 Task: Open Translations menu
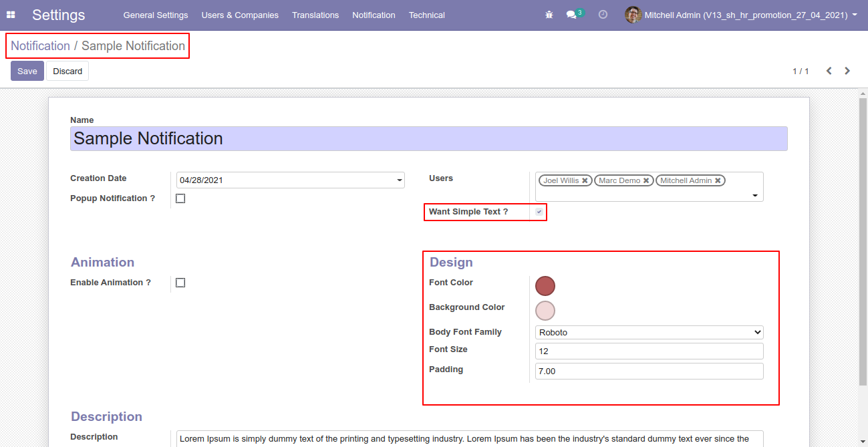[315, 15]
